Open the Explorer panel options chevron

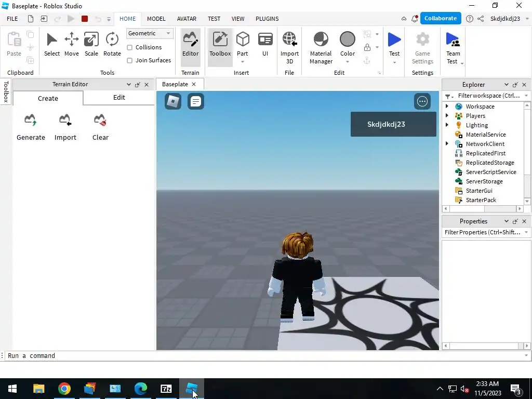506,85
